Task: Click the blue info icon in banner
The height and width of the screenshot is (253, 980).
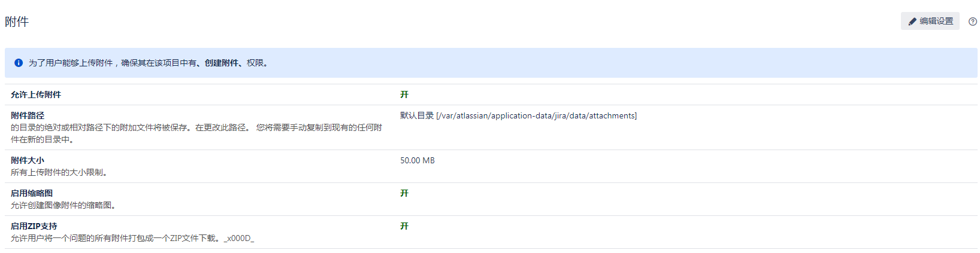Action: coord(19,63)
